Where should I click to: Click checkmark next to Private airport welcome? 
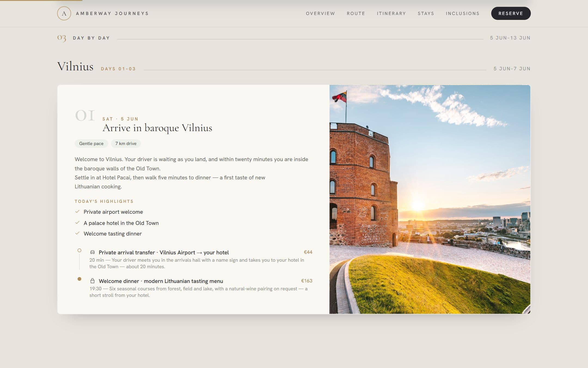[x=77, y=212]
